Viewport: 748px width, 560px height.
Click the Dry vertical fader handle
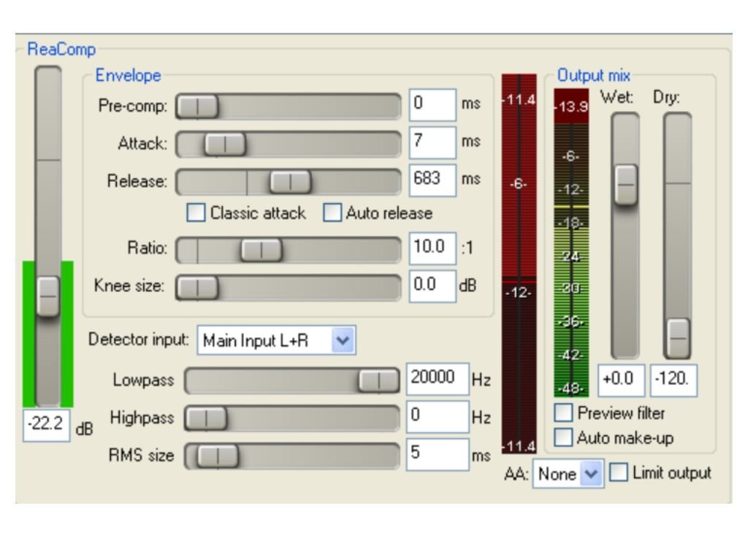(678, 338)
